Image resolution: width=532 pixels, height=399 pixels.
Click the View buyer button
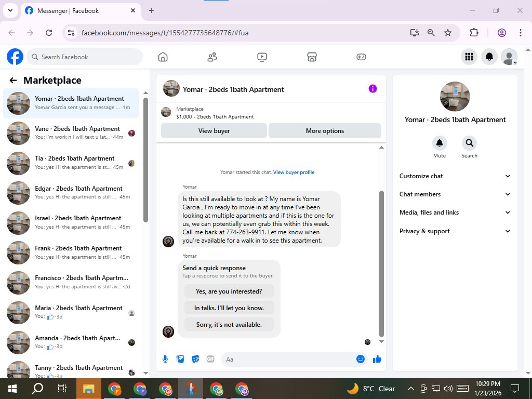click(x=214, y=130)
